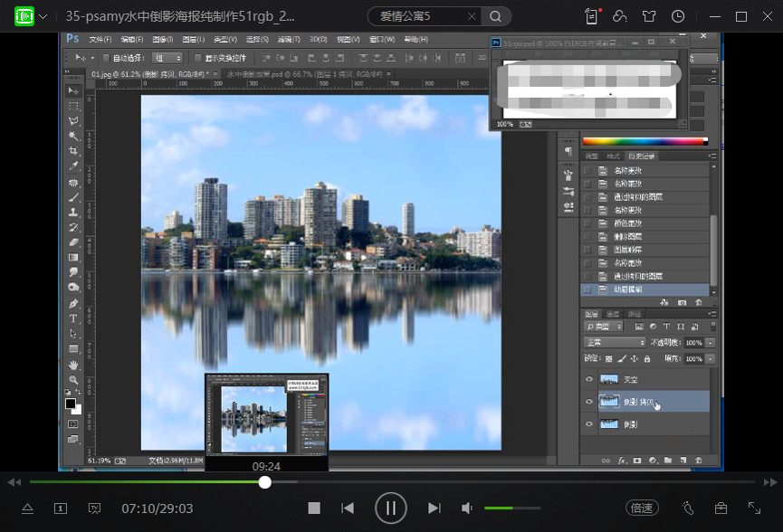Toggle visibility eye of the 天空 layer
This screenshot has height=532, width=783.
[589, 380]
